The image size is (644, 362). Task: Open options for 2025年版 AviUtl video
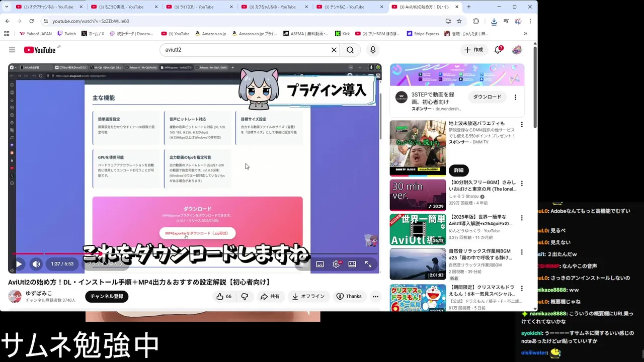(522, 218)
